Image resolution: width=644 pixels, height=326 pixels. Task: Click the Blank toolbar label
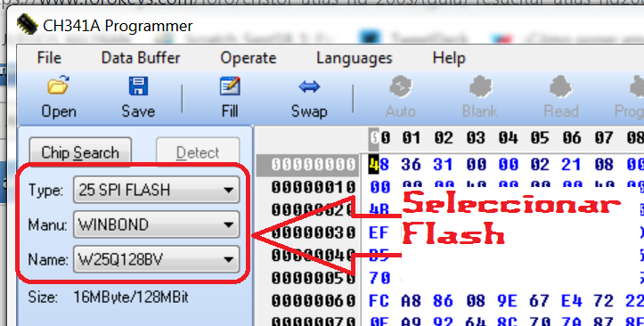tap(480, 111)
